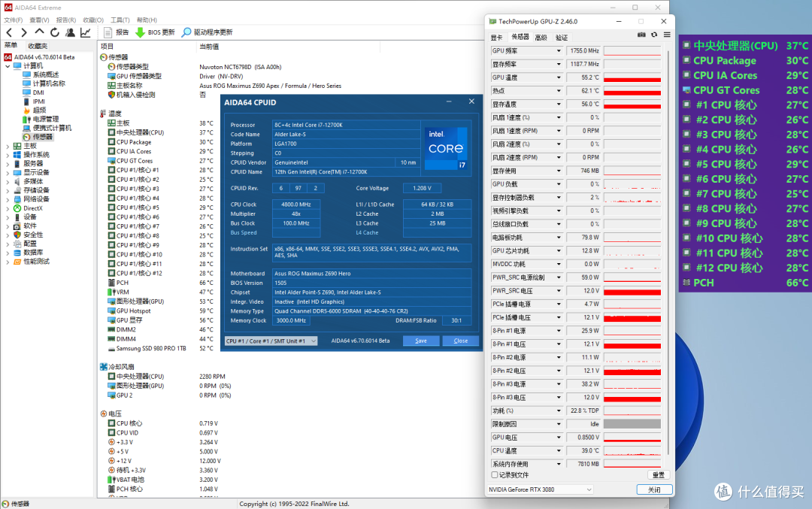This screenshot has width=812, height=509.
Task: Switch to the 验证 tab in GPU-Z
Action: tap(562, 38)
